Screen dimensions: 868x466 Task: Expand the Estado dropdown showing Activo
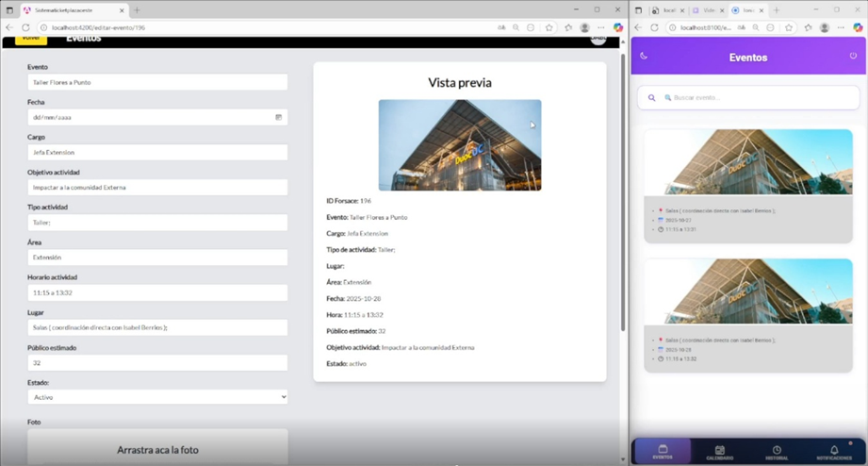pos(157,397)
